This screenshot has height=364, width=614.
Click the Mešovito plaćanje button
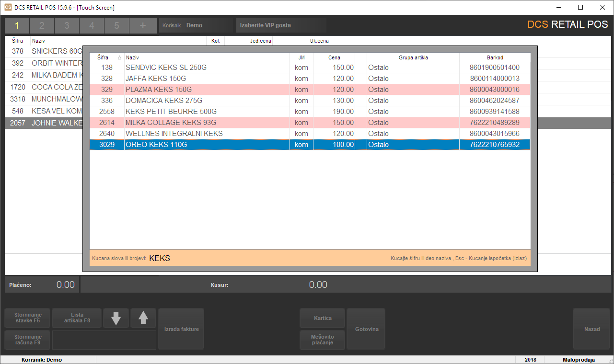(x=322, y=340)
